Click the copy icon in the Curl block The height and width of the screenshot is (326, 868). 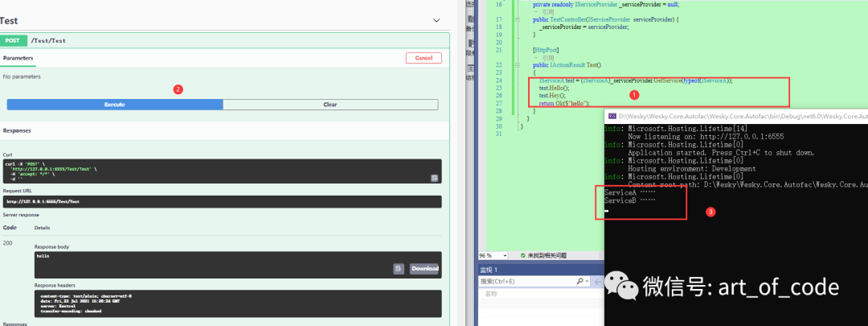click(x=434, y=177)
